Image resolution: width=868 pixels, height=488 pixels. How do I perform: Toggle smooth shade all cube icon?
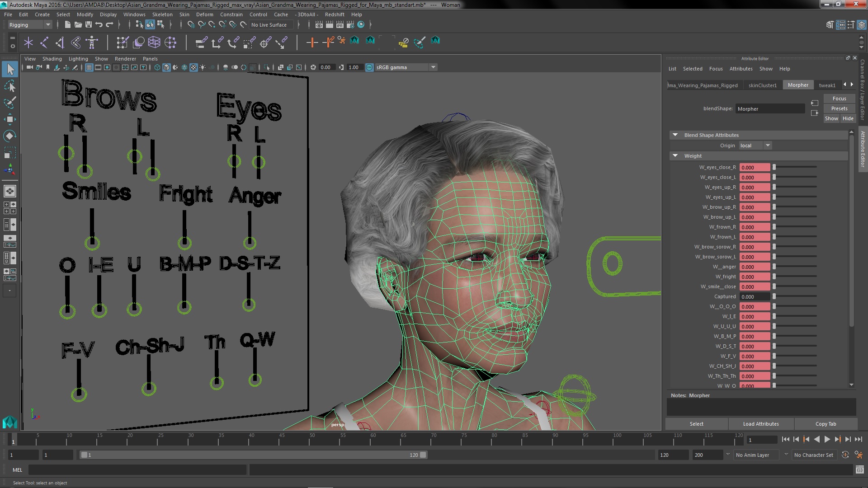point(166,67)
